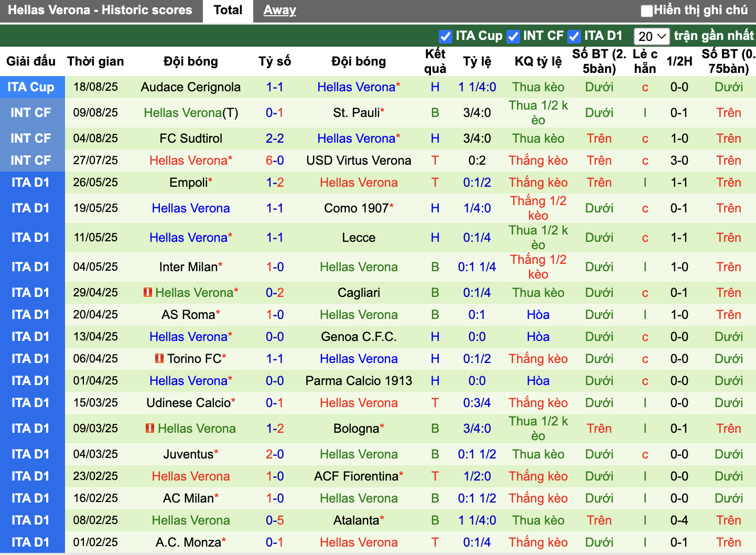Open AC Milan team link

(x=188, y=498)
